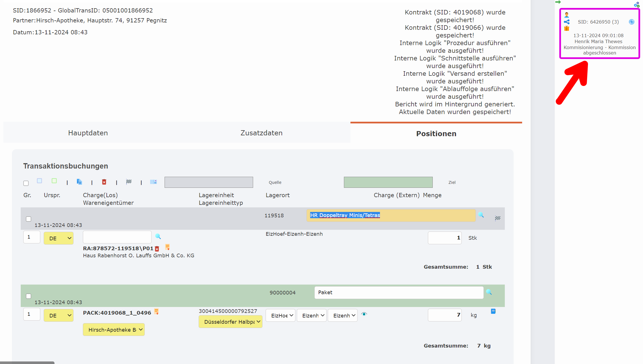The image size is (643, 364).
Task: Click magnifier next to HR Doppeltray Minis/Tetras field
Action: pyautogui.click(x=481, y=215)
